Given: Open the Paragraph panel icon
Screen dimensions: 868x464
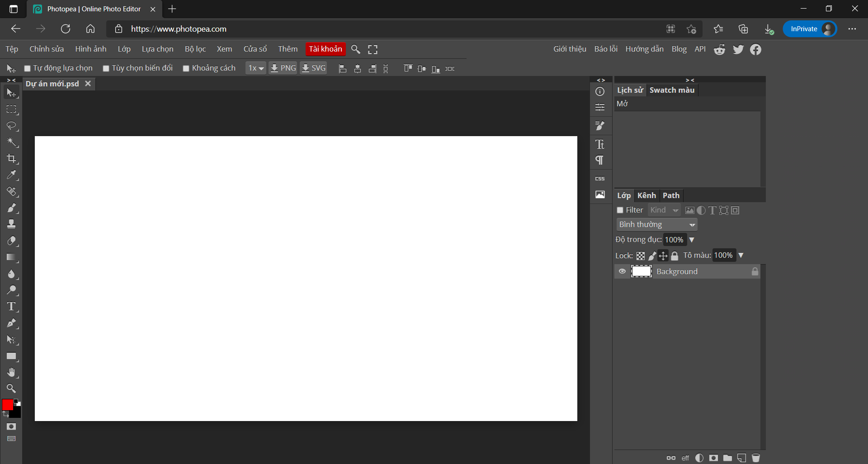Looking at the screenshot, I should 600,160.
